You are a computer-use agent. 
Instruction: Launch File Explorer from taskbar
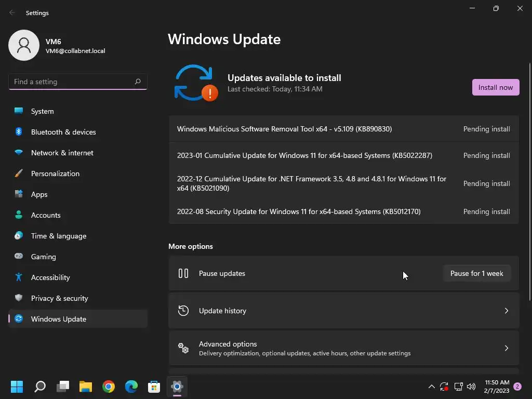pos(86,387)
